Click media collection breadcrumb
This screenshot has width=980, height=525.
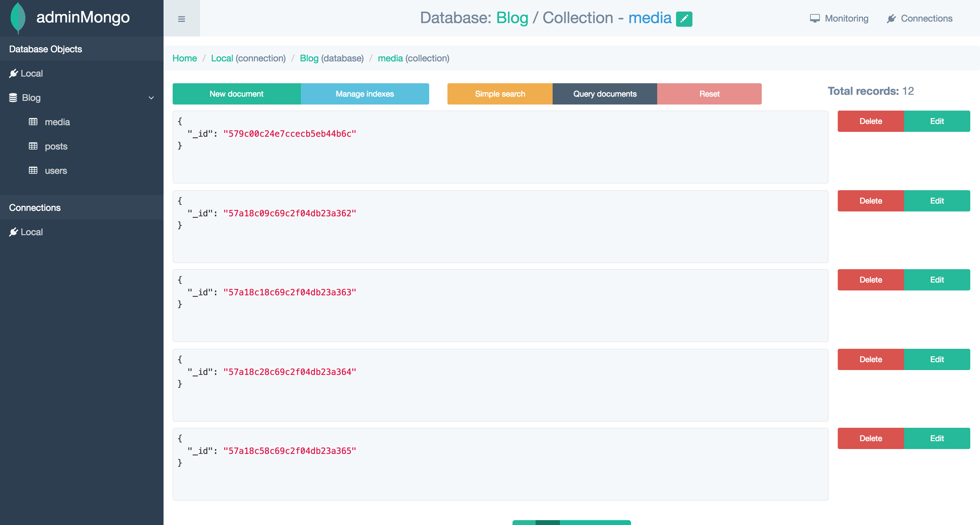pyautogui.click(x=390, y=58)
